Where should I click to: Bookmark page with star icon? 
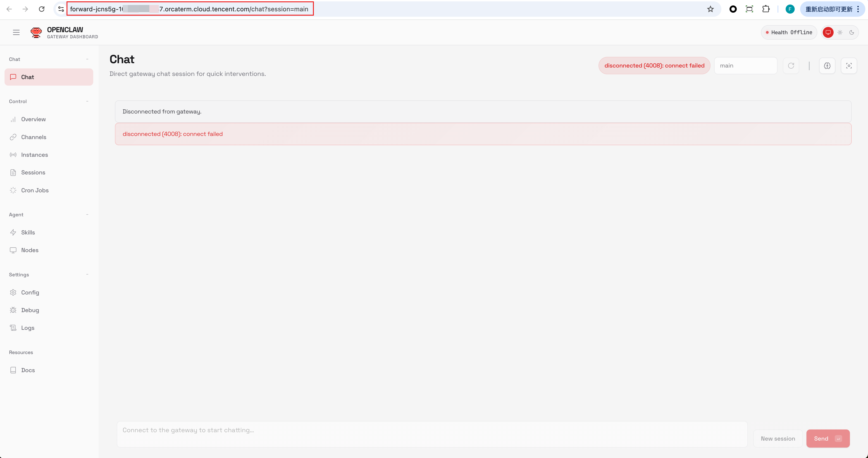coord(710,9)
